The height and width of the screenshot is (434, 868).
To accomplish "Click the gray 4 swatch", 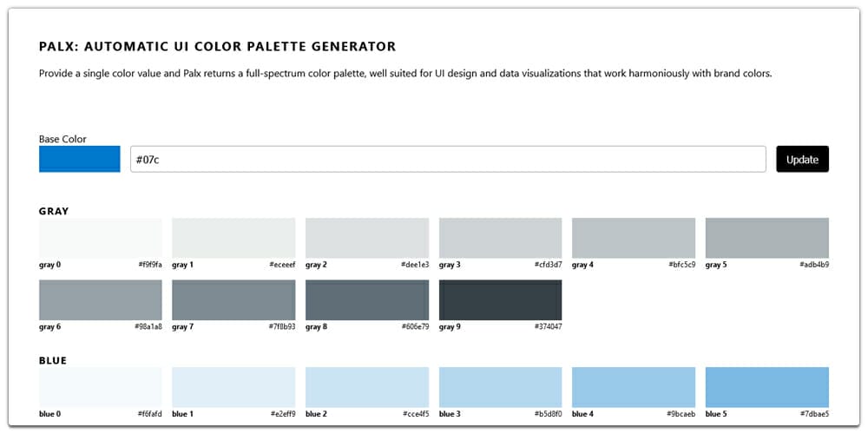I will [x=634, y=238].
